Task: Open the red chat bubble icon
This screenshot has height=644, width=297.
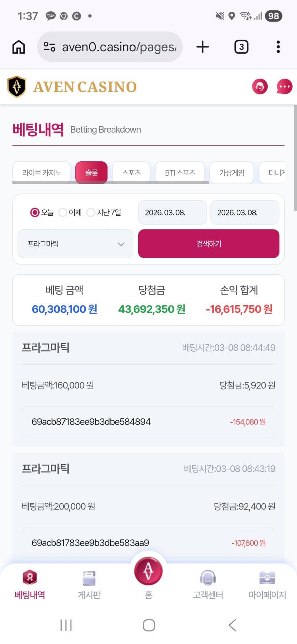Action: (284, 87)
